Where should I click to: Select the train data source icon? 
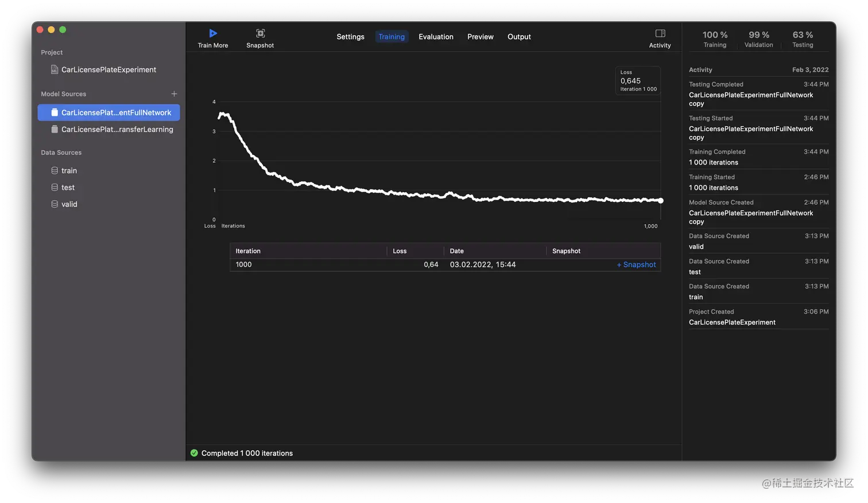tap(54, 170)
